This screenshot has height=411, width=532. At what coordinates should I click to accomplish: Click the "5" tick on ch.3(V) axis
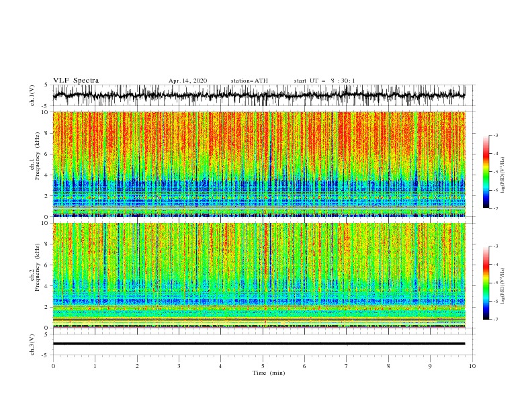46,334
